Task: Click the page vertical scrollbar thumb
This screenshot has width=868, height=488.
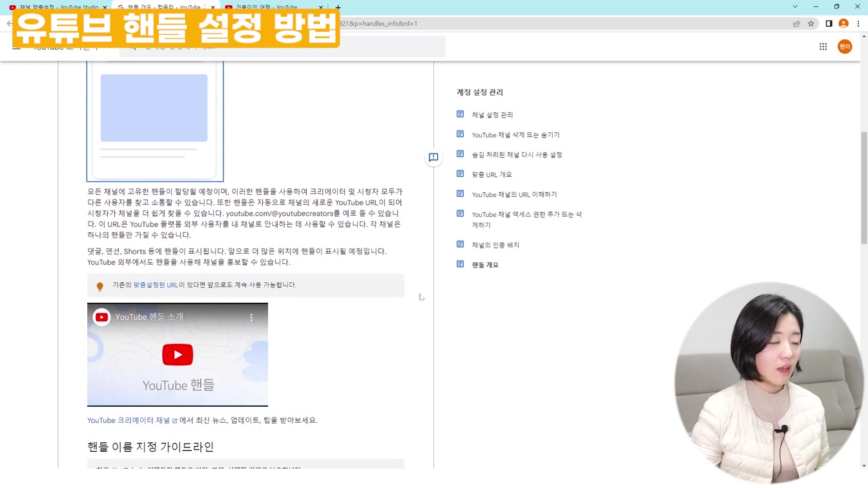Action: (x=864, y=187)
